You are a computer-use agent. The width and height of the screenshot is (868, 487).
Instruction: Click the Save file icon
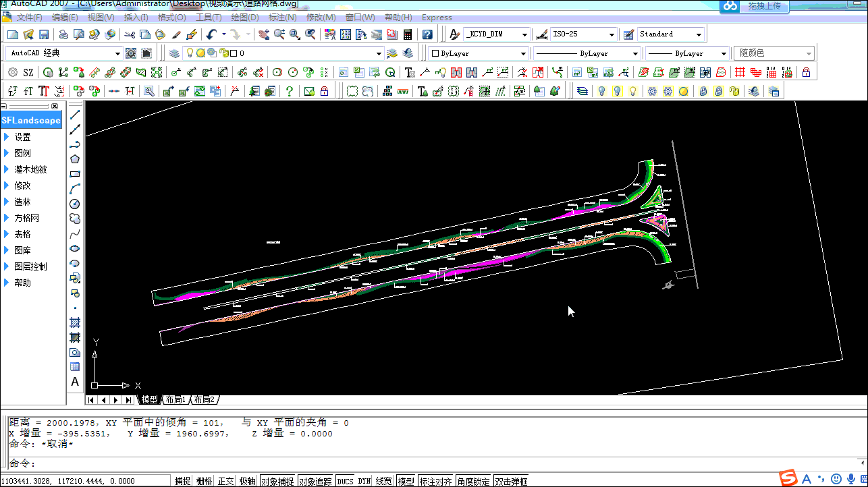tap(44, 34)
